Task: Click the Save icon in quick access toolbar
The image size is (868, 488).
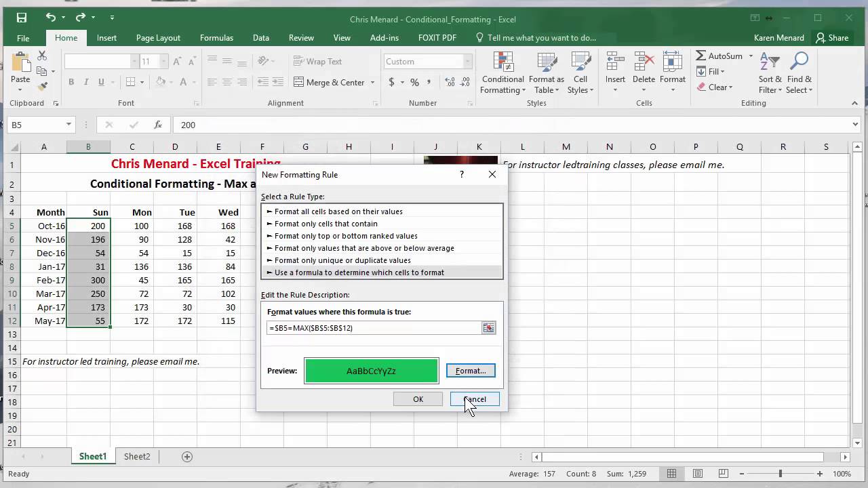Action: pos(22,18)
